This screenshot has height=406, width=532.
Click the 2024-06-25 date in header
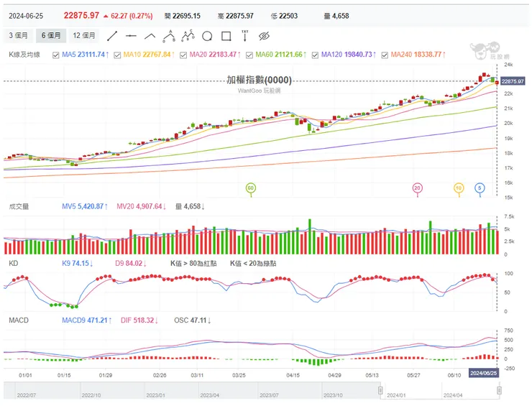[26, 16]
